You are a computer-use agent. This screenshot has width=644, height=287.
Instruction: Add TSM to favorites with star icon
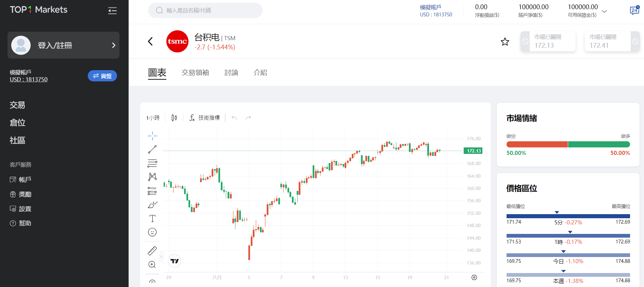pyautogui.click(x=505, y=42)
